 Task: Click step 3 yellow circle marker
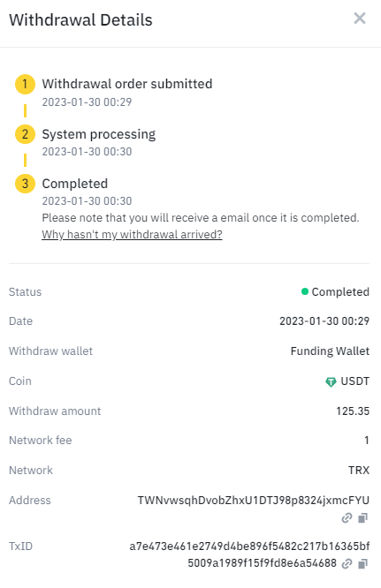25,184
